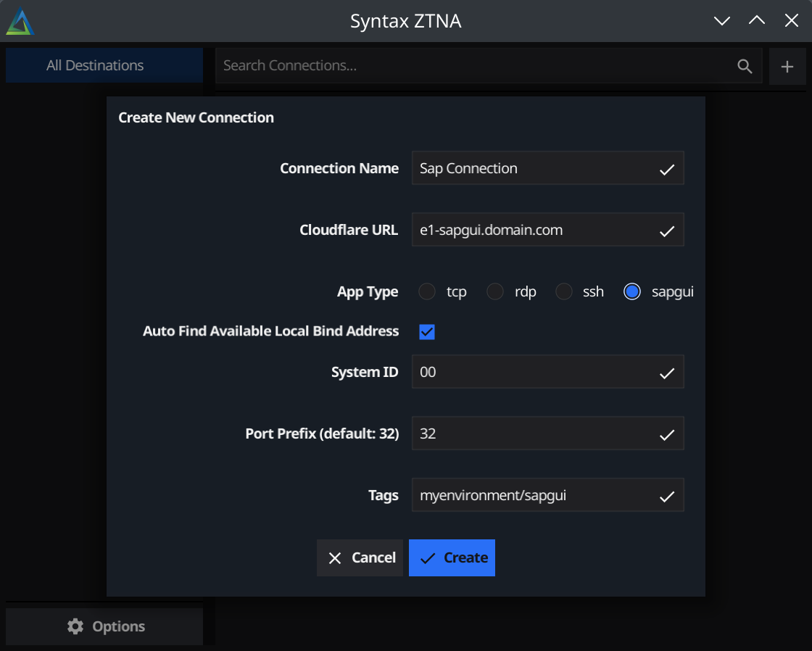Click the checkmark icon in Connection Name field

(x=665, y=168)
